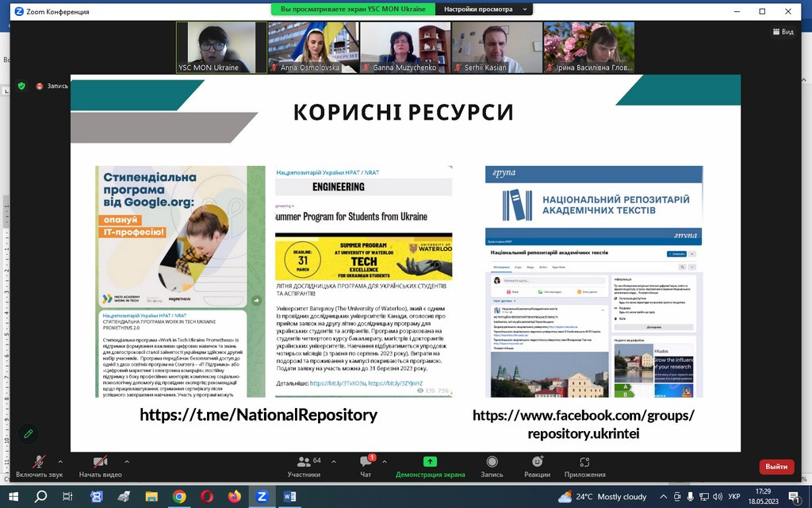
Task: Unmute microphone with Включить звук button
Action: [x=39, y=467]
